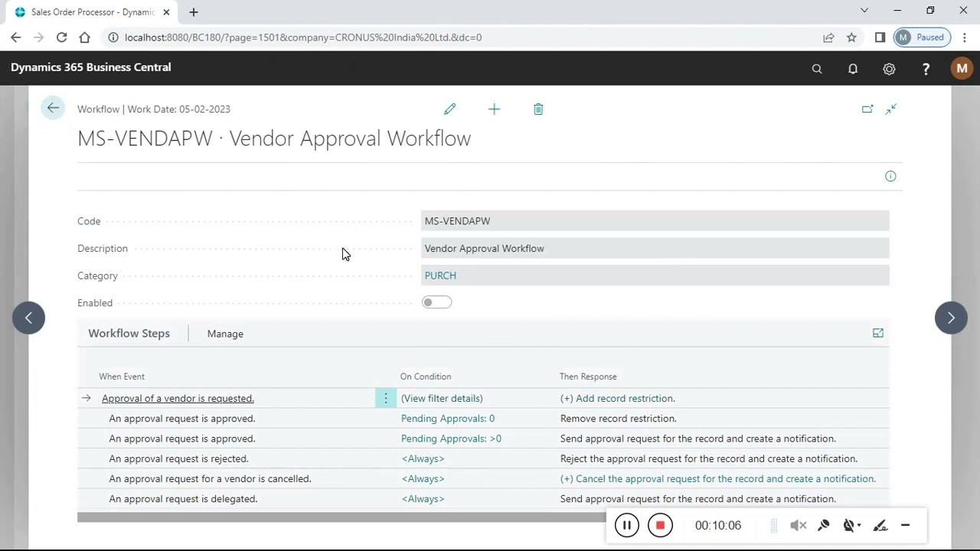Open the browser tab search chevron
The height and width of the screenshot is (551, 980).
pos(864,11)
